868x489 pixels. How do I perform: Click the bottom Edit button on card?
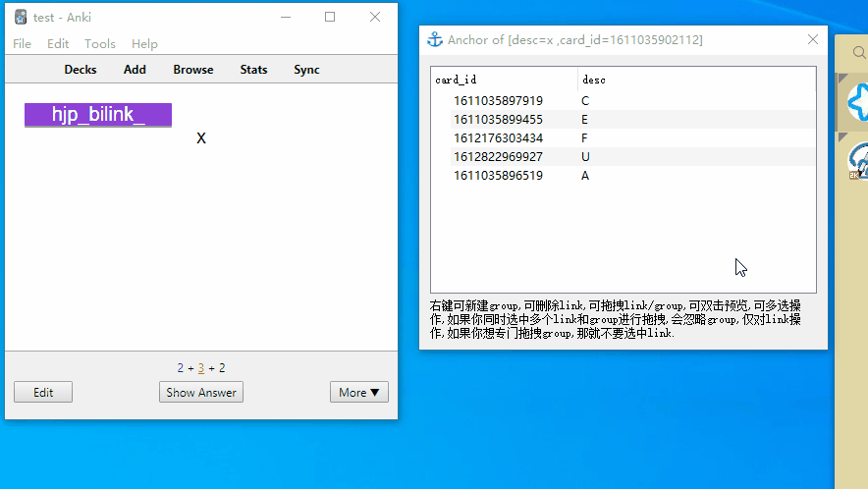43,392
